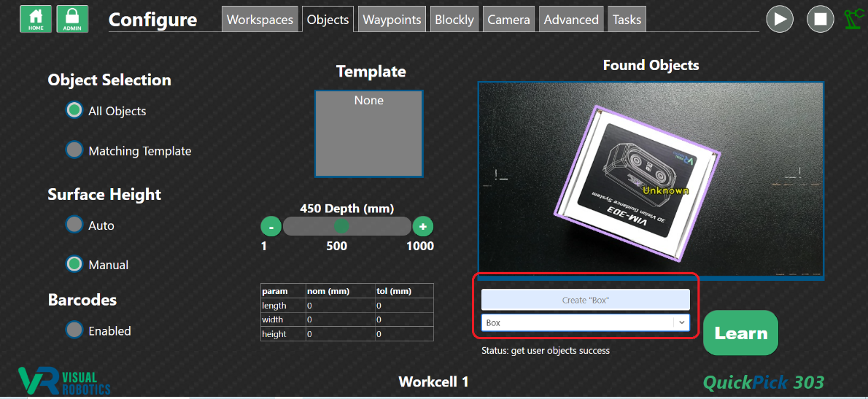Click the Create "Box" button
The height and width of the screenshot is (399, 868).
pos(586,300)
